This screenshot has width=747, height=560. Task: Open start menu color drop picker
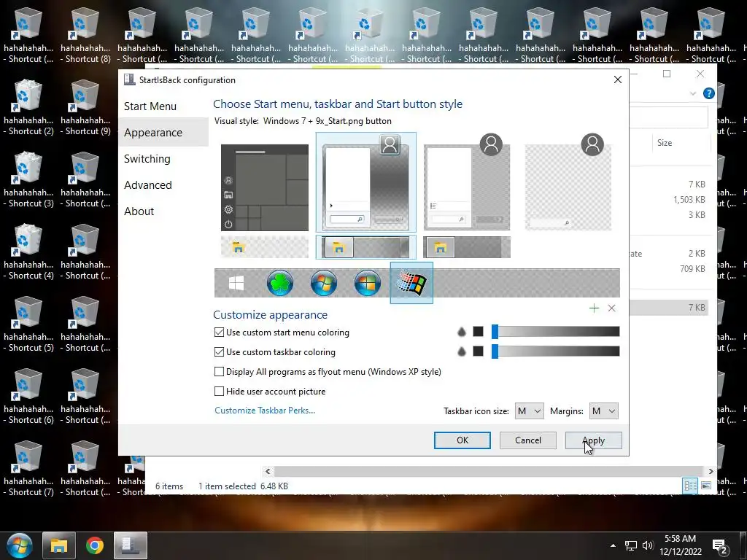pos(461,332)
